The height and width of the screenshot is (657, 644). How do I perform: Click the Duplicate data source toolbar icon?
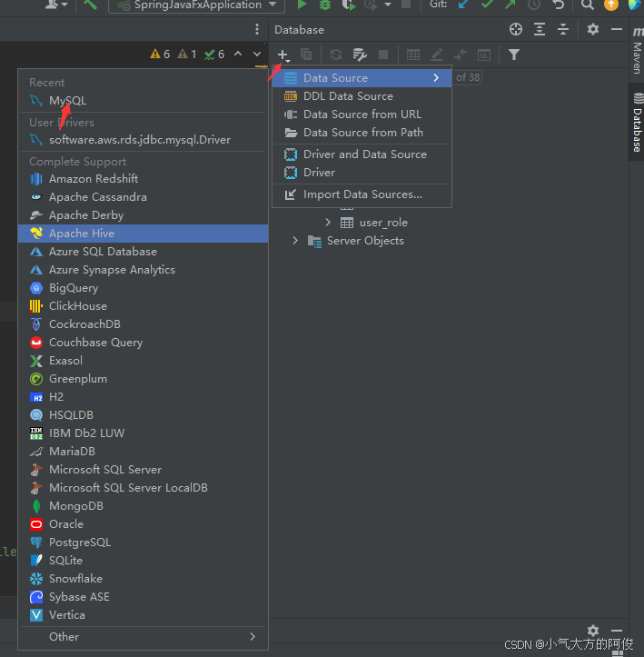coord(306,55)
